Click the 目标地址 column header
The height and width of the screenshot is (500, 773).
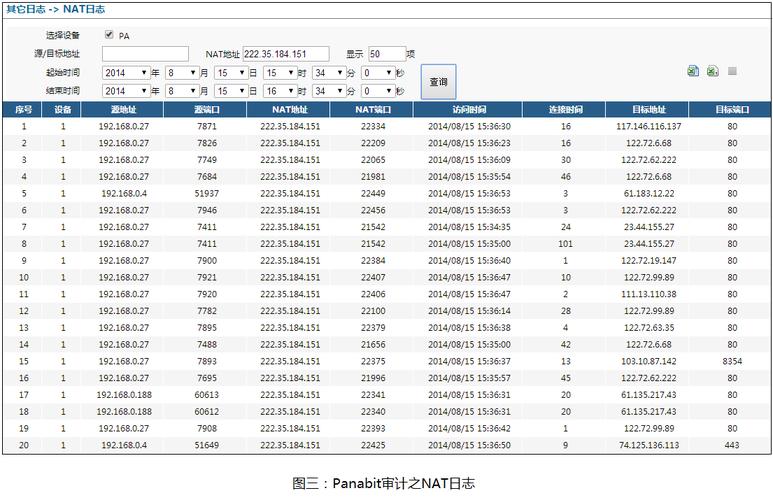coord(649,109)
